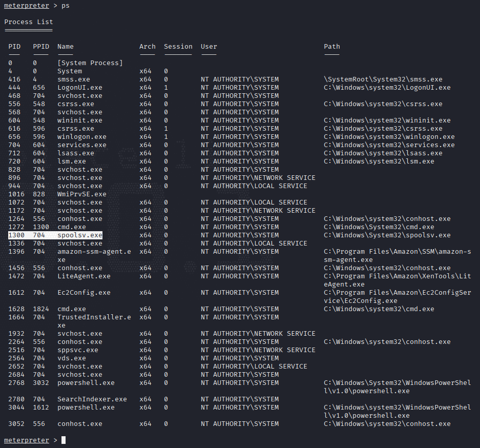Image resolution: width=480 pixels, height=448 pixels.
Task: Click the path 'C:\Windows\system32\wininit.exe'
Action: point(387,120)
